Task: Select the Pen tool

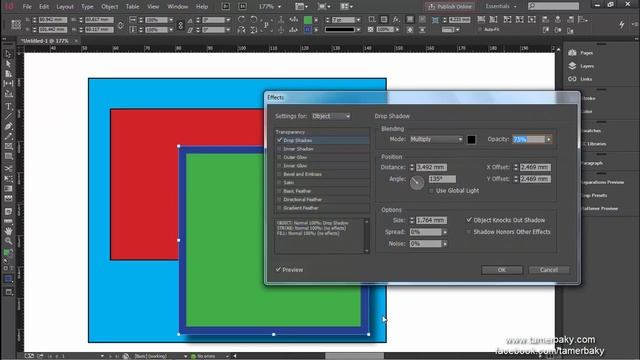Action: click(x=8, y=126)
